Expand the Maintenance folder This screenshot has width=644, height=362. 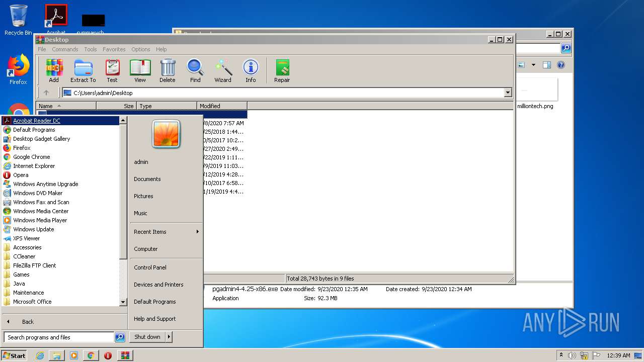pos(60,293)
